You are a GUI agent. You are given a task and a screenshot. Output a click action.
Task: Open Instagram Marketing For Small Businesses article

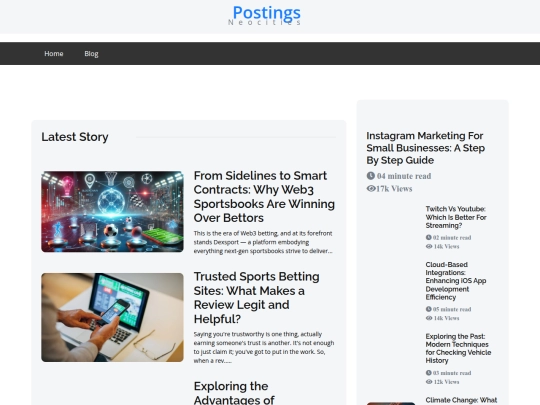click(426, 148)
